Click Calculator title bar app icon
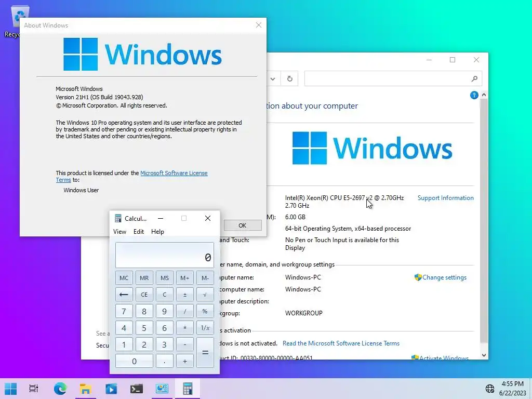 (118, 218)
